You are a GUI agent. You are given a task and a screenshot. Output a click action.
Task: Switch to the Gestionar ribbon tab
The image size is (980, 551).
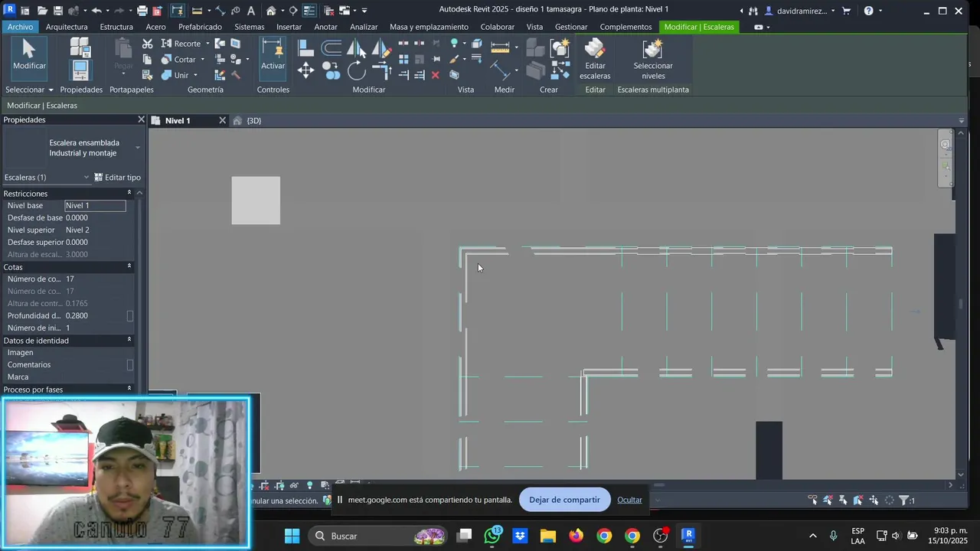(571, 27)
